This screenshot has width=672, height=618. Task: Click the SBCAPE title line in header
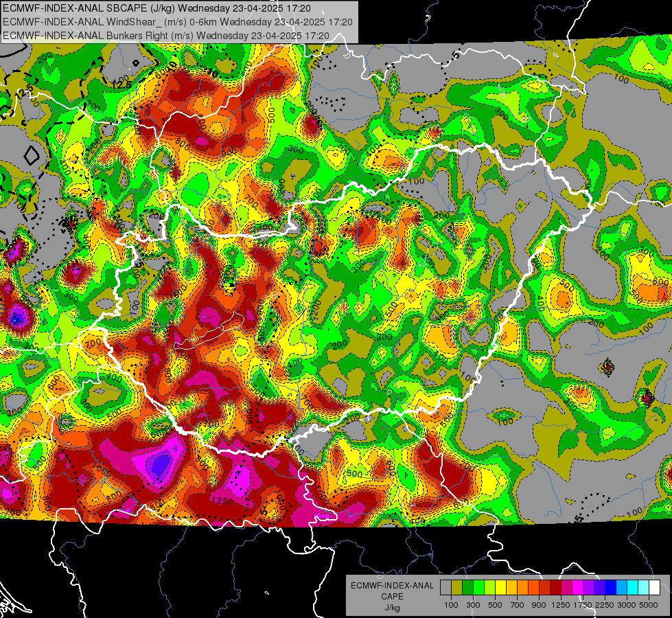pyautogui.click(x=157, y=8)
